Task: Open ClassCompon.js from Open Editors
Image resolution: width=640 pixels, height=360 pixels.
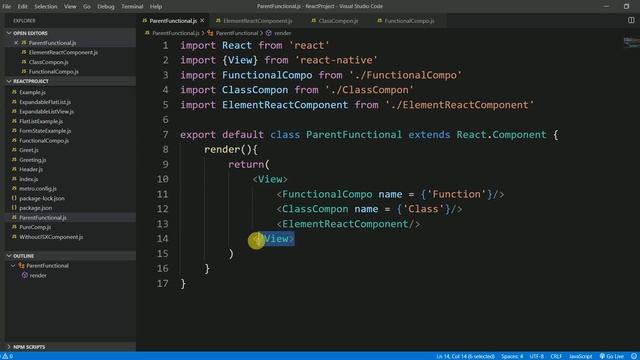Action: pyautogui.click(x=48, y=62)
